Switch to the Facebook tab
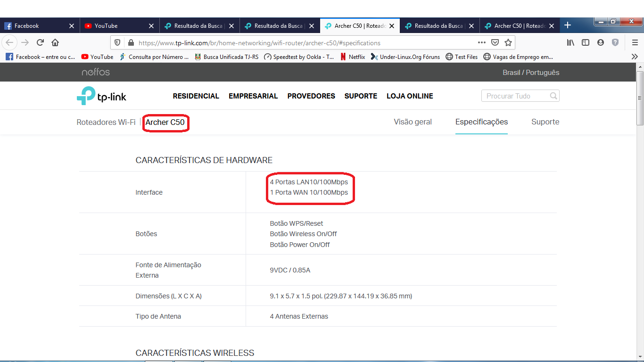Viewport: 644px width, 362px height. point(40,26)
